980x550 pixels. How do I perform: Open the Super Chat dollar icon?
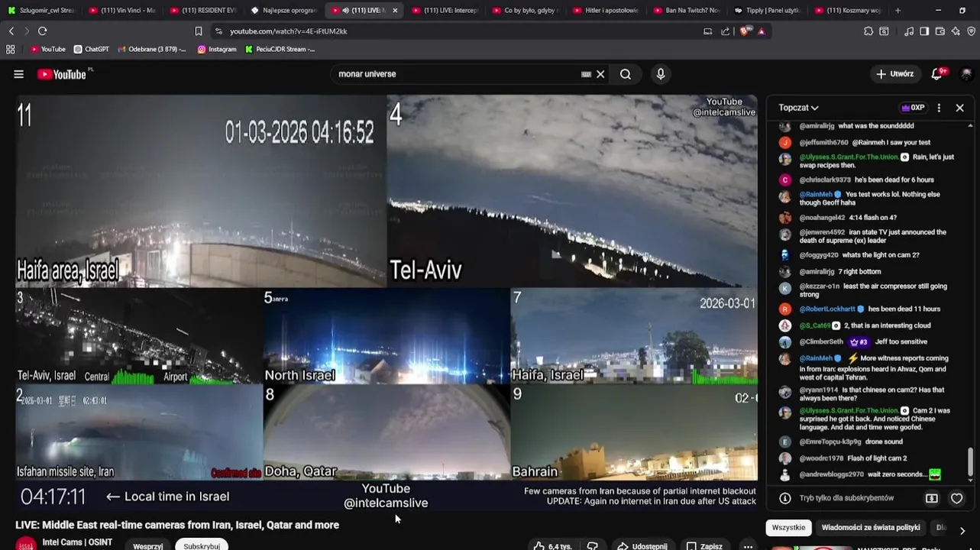[x=932, y=498]
